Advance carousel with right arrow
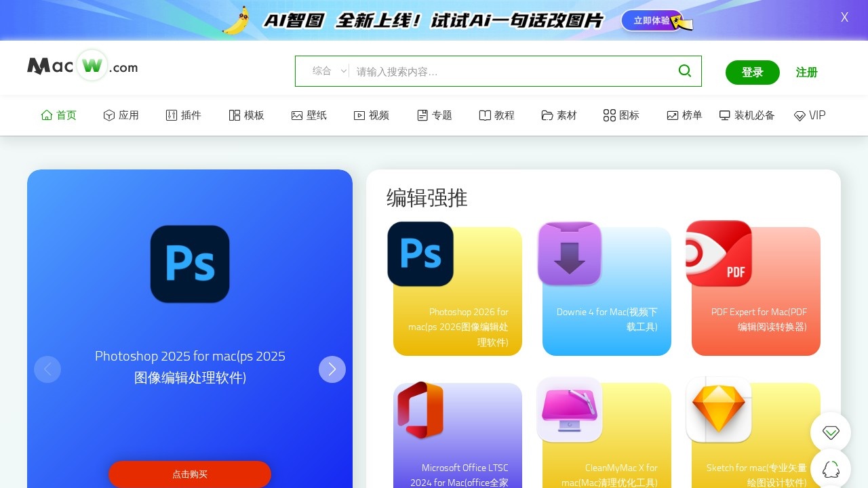 (x=332, y=369)
